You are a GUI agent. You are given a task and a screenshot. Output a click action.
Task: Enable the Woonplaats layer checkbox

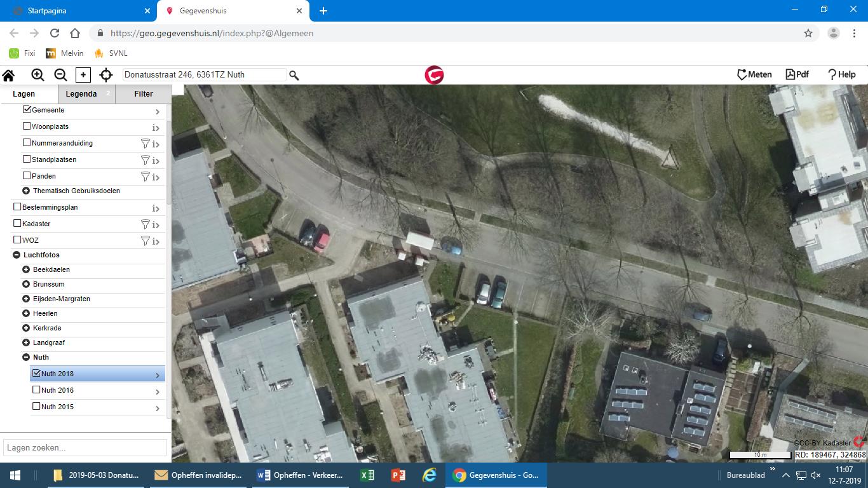tap(27, 126)
